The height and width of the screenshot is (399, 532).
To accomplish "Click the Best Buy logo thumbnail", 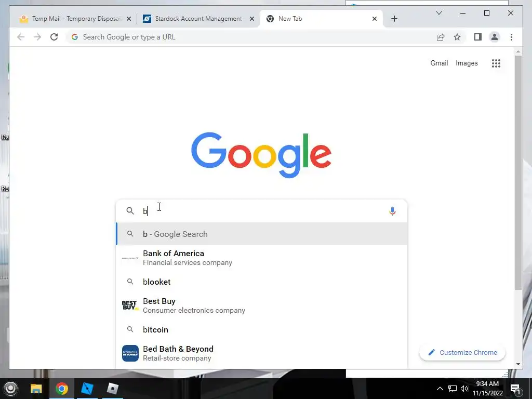I will tap(130, 305).
